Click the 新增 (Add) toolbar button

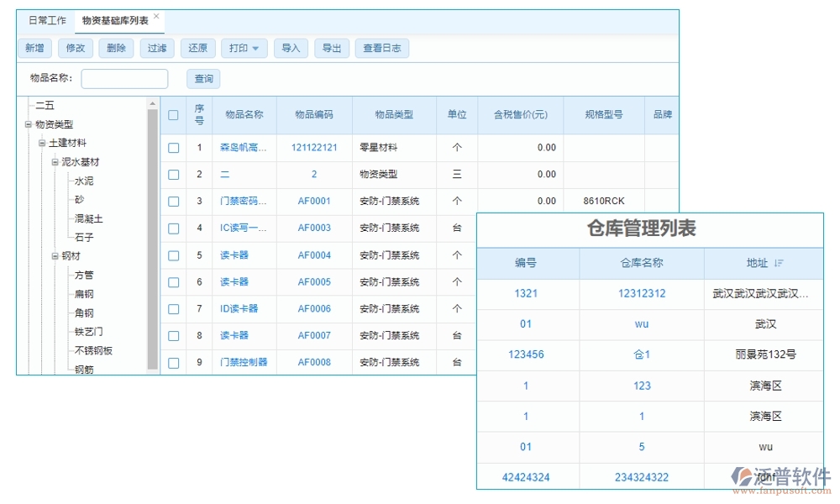pyautogui.click(x=34, y=48)
